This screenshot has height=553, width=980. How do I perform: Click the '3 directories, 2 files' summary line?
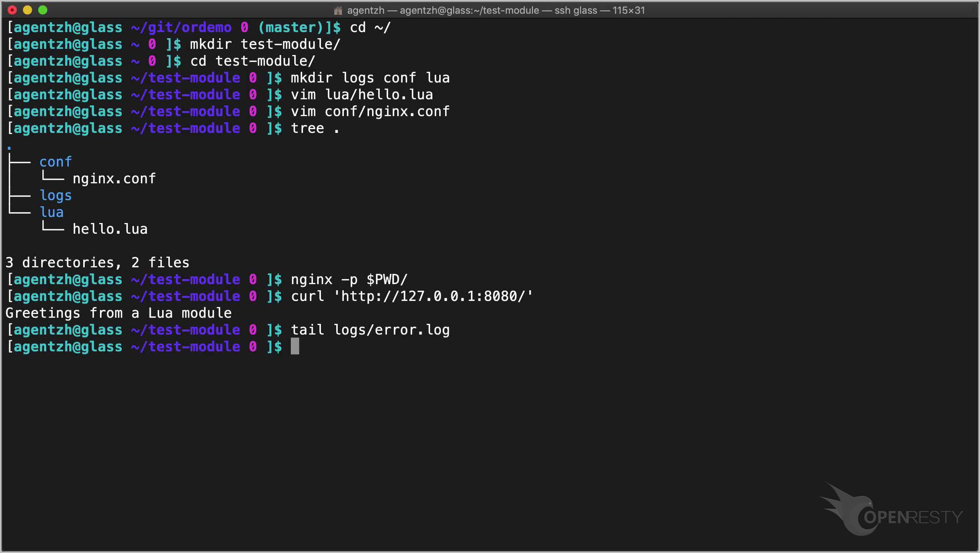97,263
